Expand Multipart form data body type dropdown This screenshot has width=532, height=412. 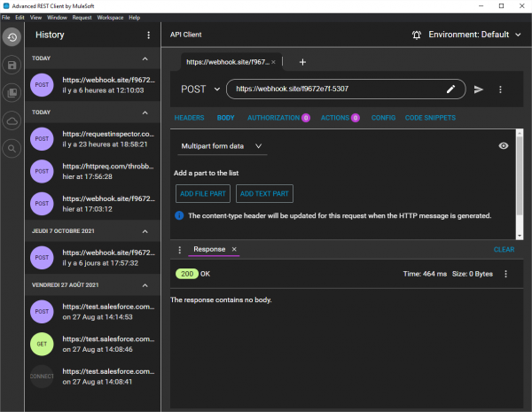[x=222, y=145]
